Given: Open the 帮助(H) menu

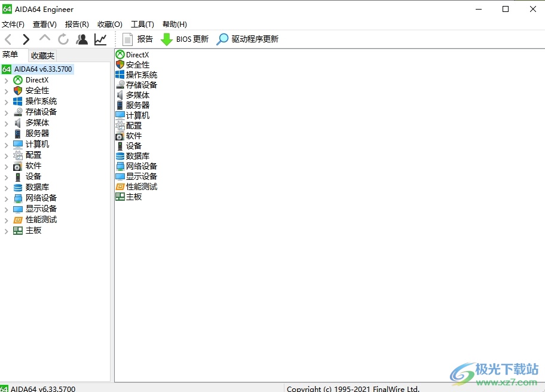Looking at the screenshot, I should pyautogui.click(x=175, y=24).
